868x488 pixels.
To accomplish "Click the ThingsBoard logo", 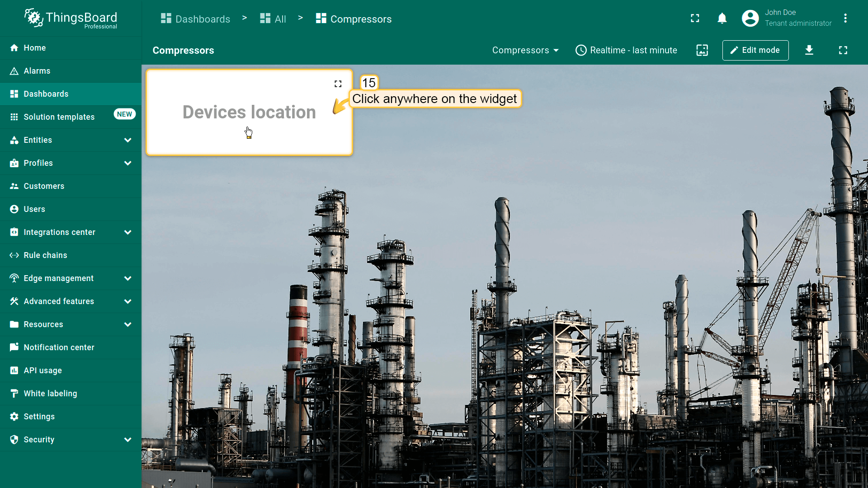I will click(71, 19).
